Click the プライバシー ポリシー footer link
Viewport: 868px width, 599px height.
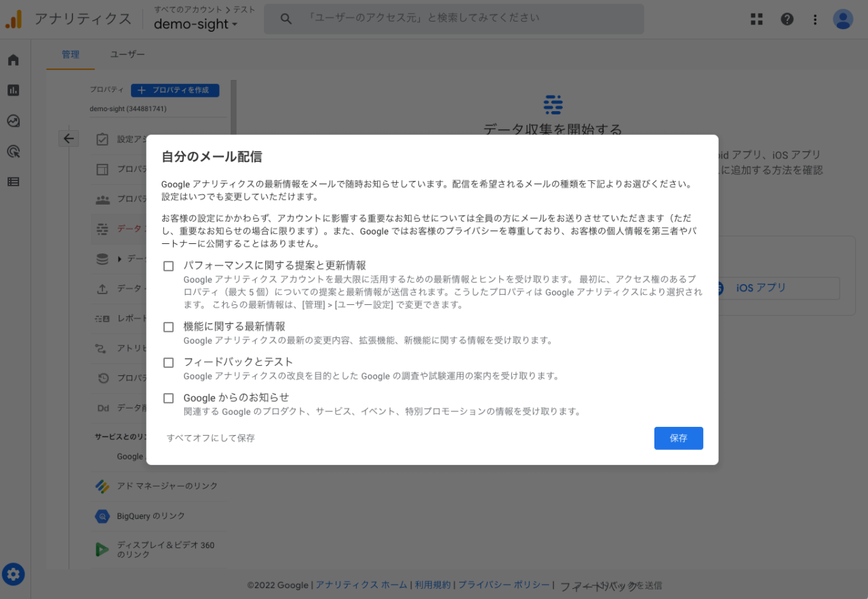pyautogui.click(x=504, y=585)
